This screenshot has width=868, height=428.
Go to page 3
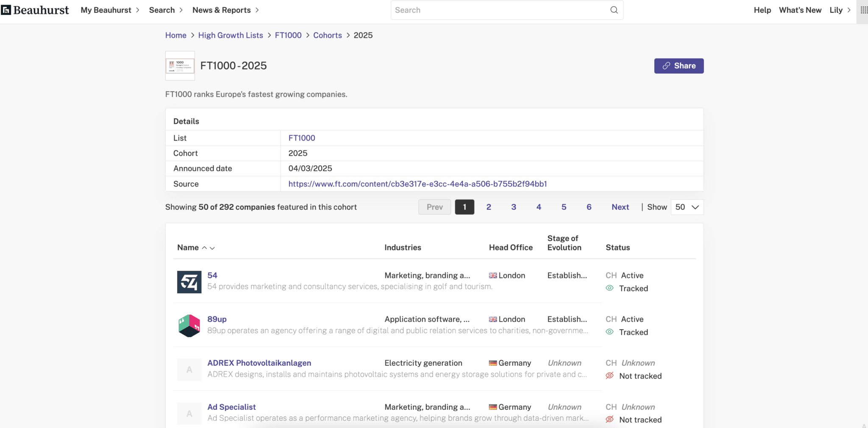tap(514, 207)
